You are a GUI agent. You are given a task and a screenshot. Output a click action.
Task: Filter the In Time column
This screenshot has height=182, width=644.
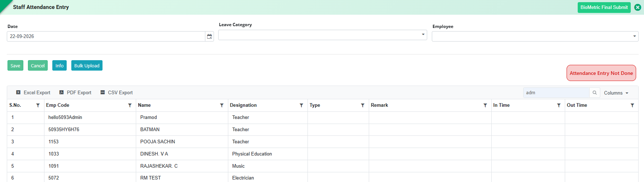559,105
